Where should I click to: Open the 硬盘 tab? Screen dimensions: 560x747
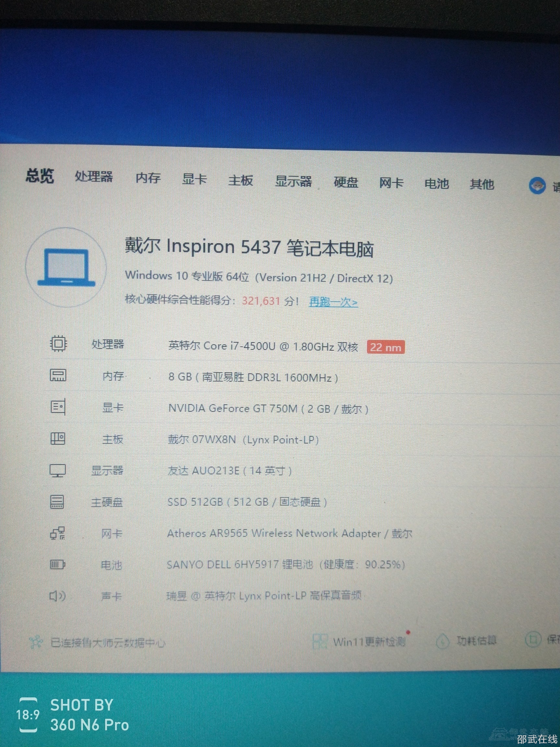click(x=346, y=182)
